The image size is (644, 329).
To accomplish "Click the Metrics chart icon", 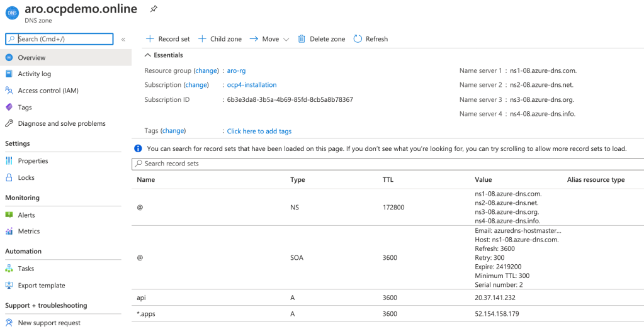I will point(9,231).
